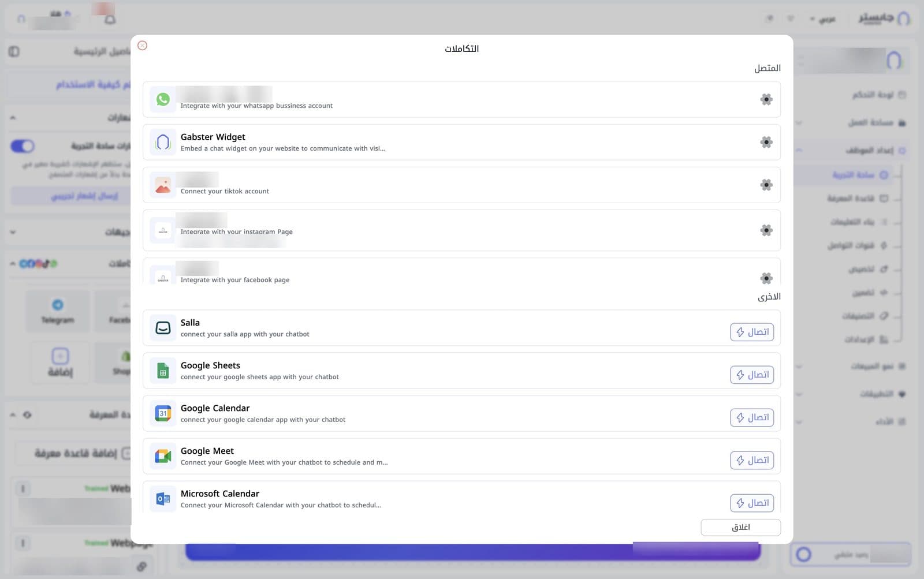Click 'Connect your tiktok account' description
924x579 pixels.
pyautogui.click(x=225, y=191)
